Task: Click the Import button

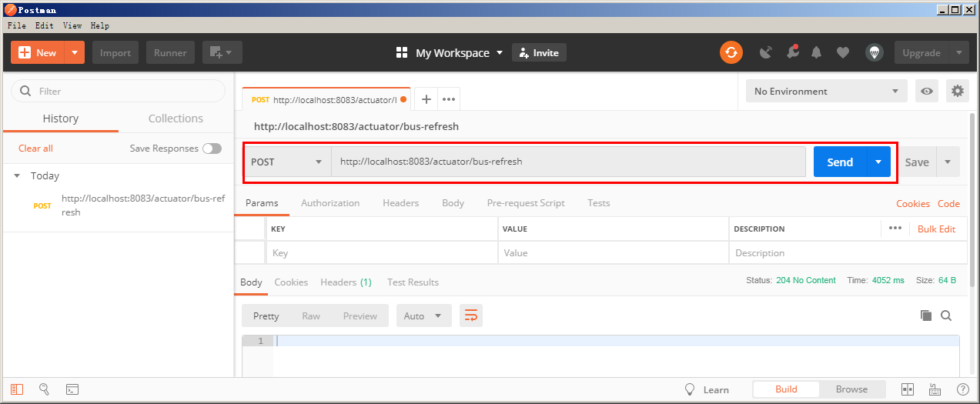Action: click(115, 52)
